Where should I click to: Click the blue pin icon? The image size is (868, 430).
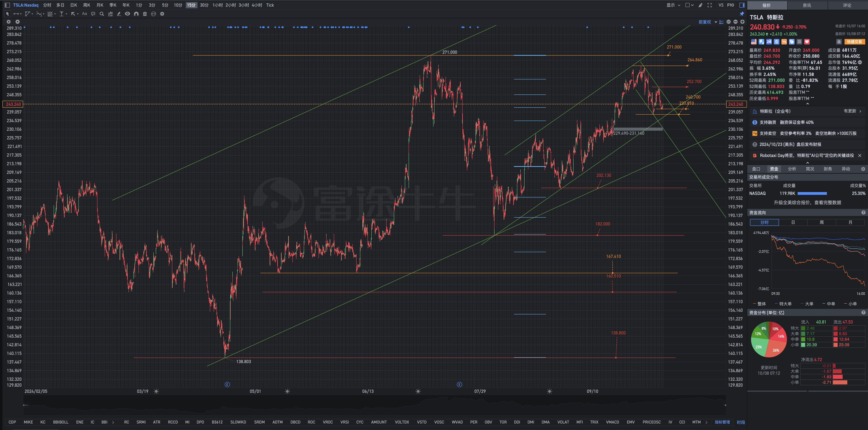pos(742,14)
